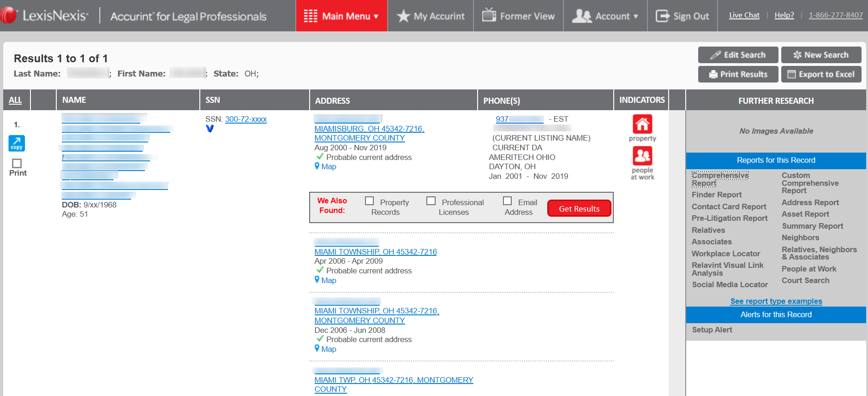The width and height of the screenshot is (868, 396).
Task: Expand the Account dropdown menu
Action: [x=605, y=16]
